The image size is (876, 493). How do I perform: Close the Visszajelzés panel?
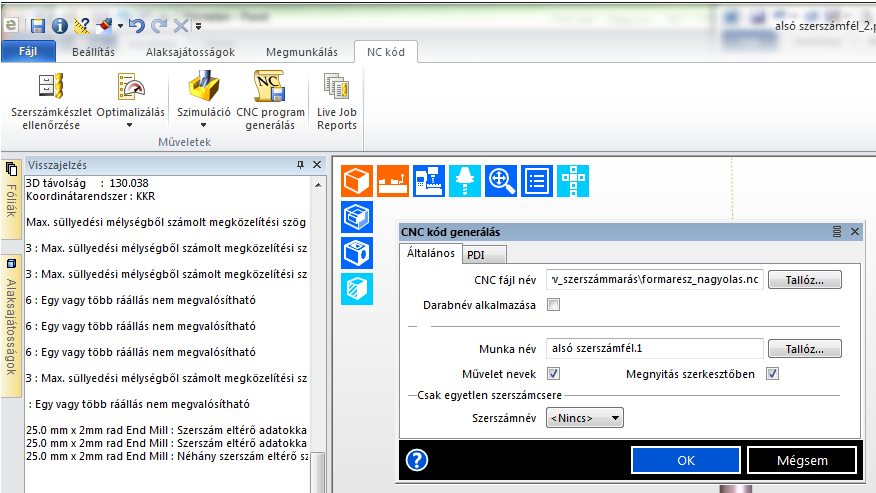pyautogui.click(x=317, y=164)
